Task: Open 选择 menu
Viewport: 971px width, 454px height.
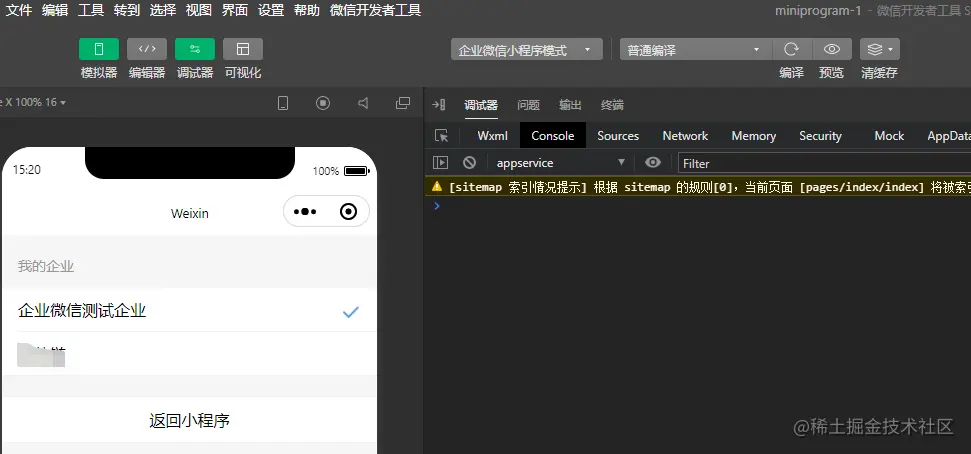Action: pos(163,10)
